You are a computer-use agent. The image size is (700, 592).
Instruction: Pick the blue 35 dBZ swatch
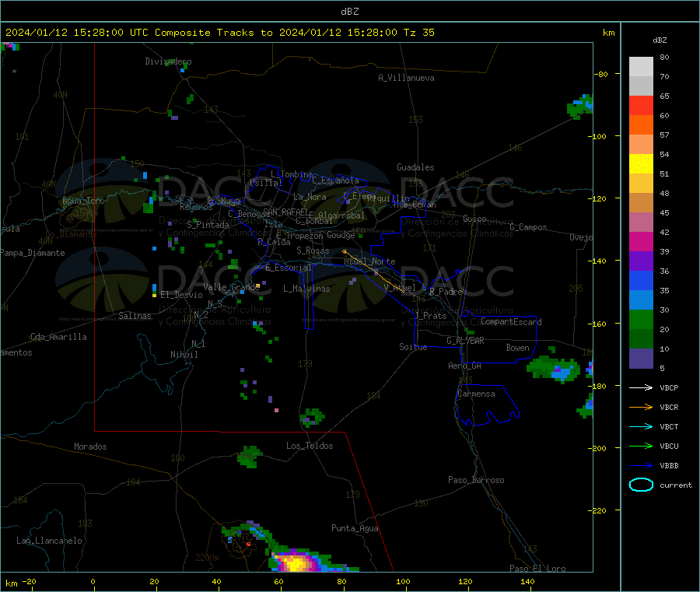(x=641, y=280)
